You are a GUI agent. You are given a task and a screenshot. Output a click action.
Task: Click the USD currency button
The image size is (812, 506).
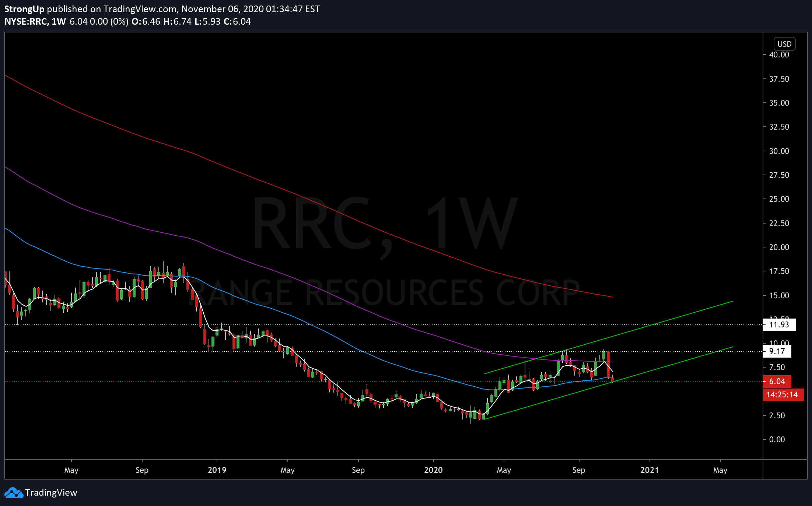coord(784,44)
